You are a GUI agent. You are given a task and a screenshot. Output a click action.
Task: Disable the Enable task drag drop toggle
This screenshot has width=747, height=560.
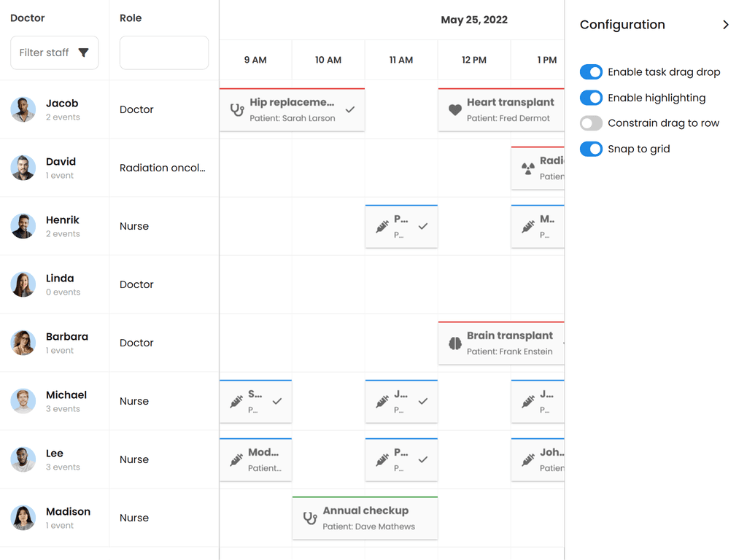(x=591, y=72)
